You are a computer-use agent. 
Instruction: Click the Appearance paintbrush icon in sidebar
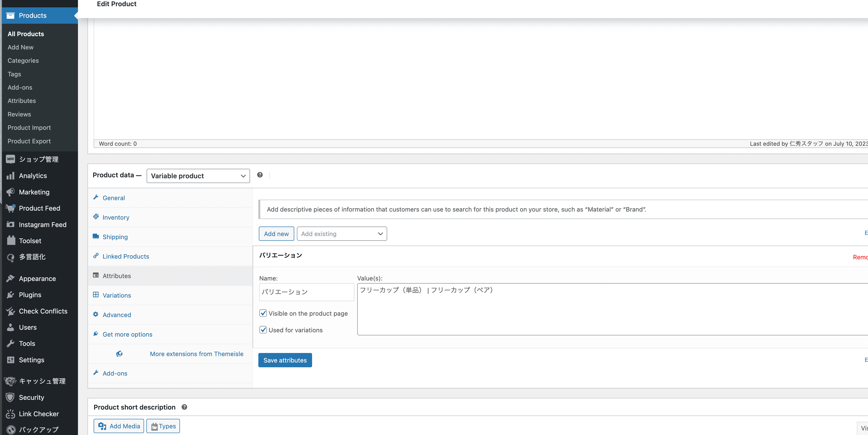coord(10,279)
